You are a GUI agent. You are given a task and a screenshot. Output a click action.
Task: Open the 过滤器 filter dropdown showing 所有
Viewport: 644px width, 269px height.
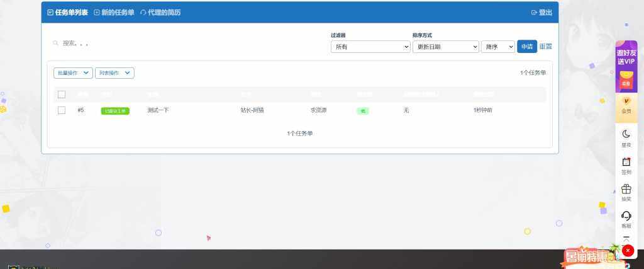pos(370,47)
